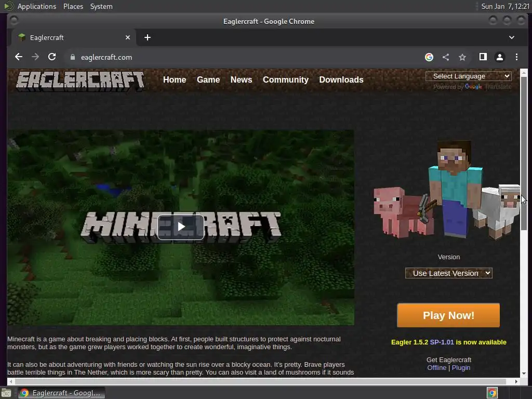Open the Chrome profile avatar
532x399 pixels.
pos(499,57)
